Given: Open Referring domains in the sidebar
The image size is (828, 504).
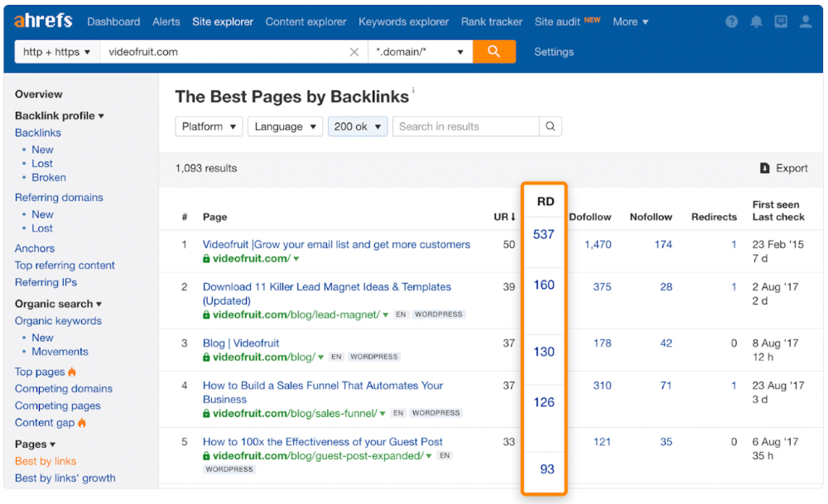Looking at the screenshot, I should pyautogui.click(x=59, y=197).
